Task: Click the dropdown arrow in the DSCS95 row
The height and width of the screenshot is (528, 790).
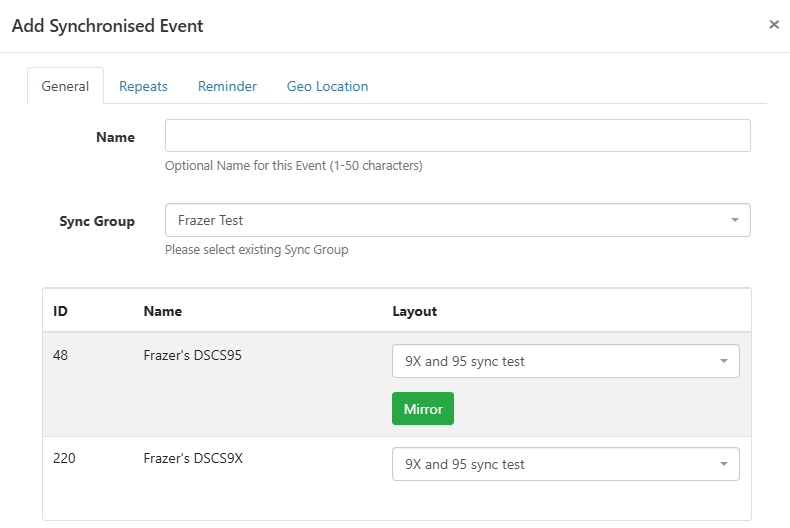Action: click(x=723, y=361)
